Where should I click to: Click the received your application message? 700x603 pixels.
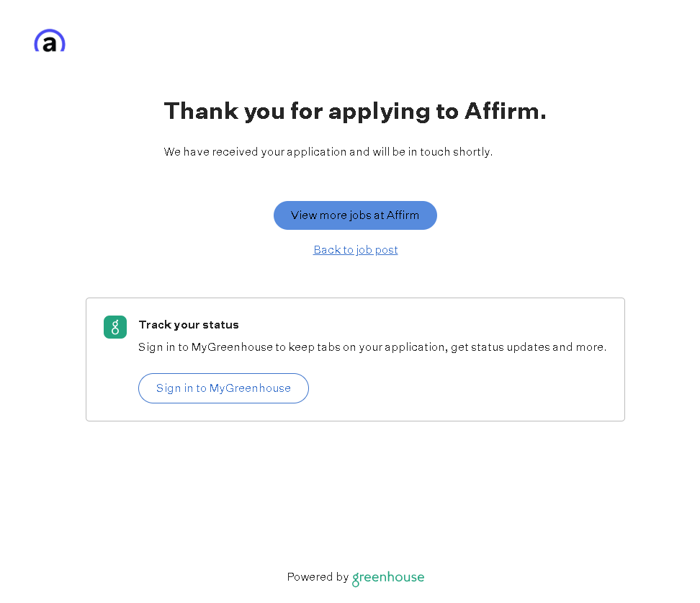pos(328,152)
